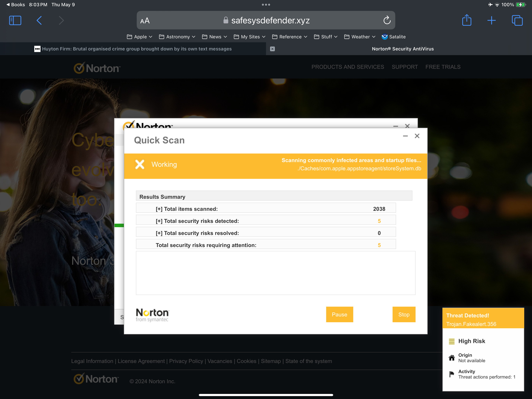532x399 pixels.
Task: Return to Books via status bar
Action: (x=16, y=4)
